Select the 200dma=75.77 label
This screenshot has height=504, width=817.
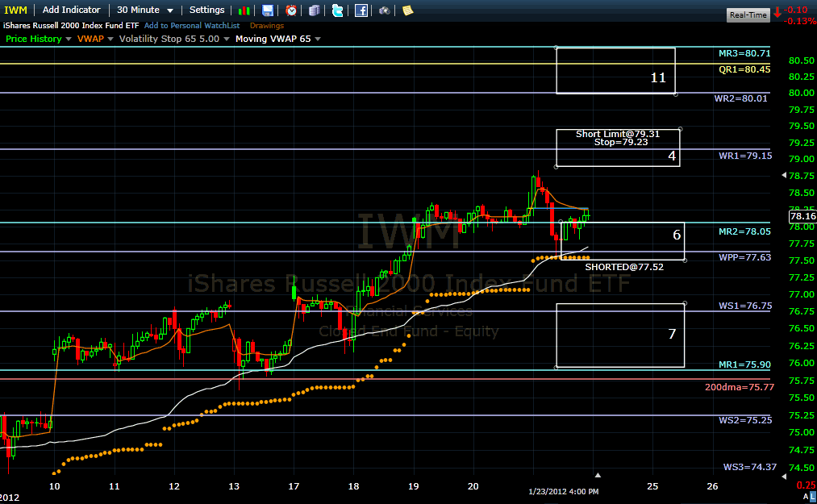click(x=740, y=387)
